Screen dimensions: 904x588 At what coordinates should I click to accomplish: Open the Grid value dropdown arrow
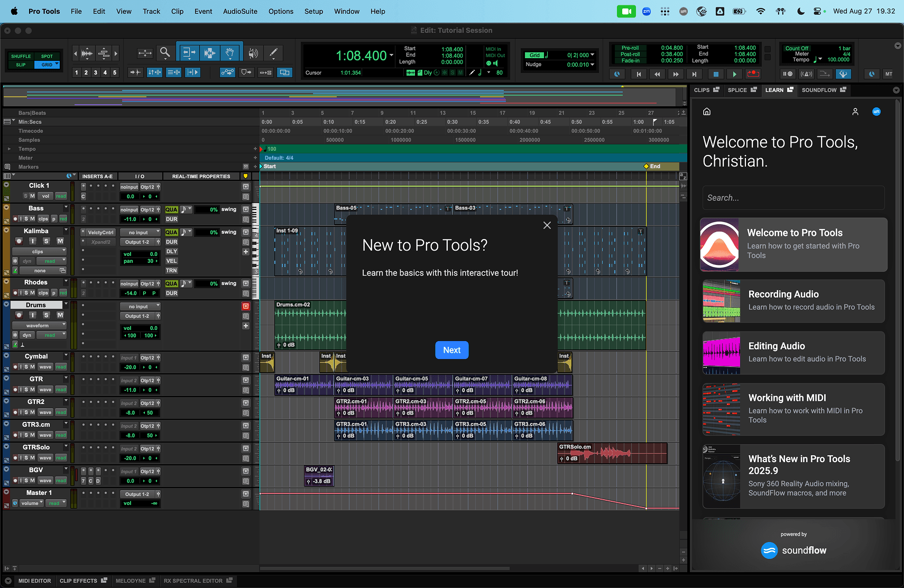[x=592, y=55]
